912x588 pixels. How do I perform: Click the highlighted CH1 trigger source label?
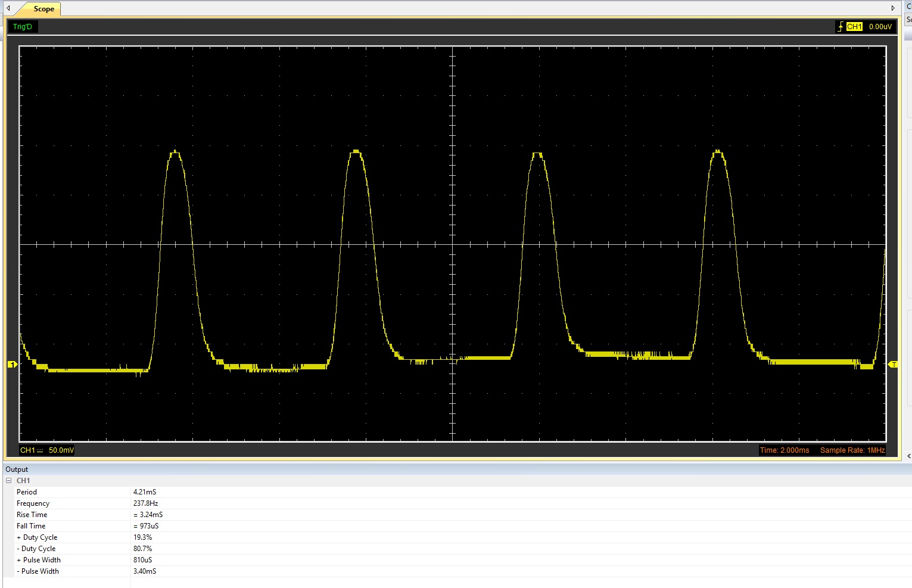854,27
